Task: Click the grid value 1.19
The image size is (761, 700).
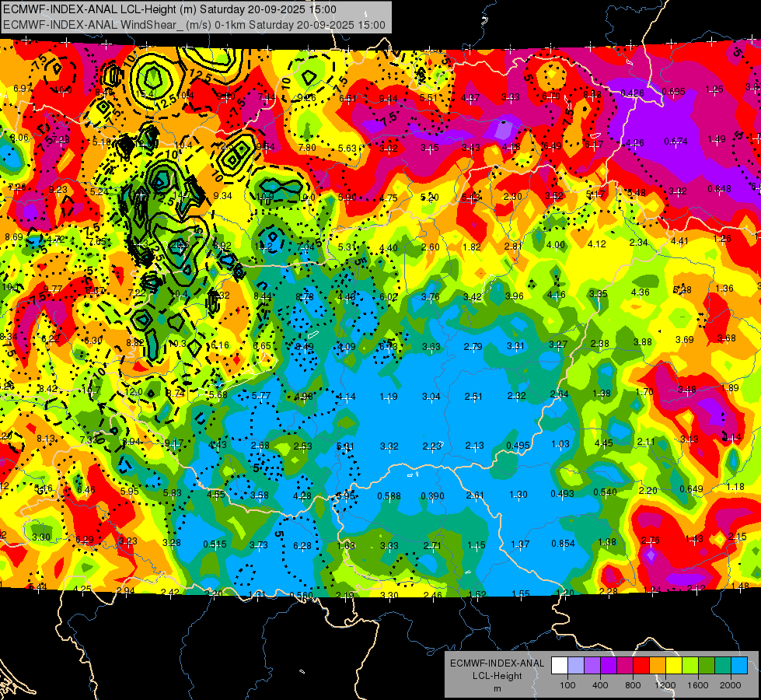Action: (388, 397)
